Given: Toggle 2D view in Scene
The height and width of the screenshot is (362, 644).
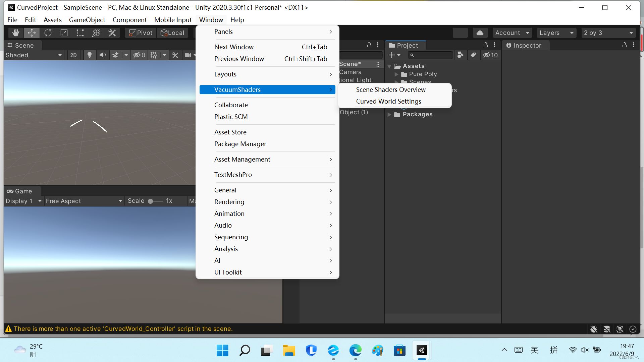Looking at the screenshot, I should pyautogui.click(x=73, y=55).
